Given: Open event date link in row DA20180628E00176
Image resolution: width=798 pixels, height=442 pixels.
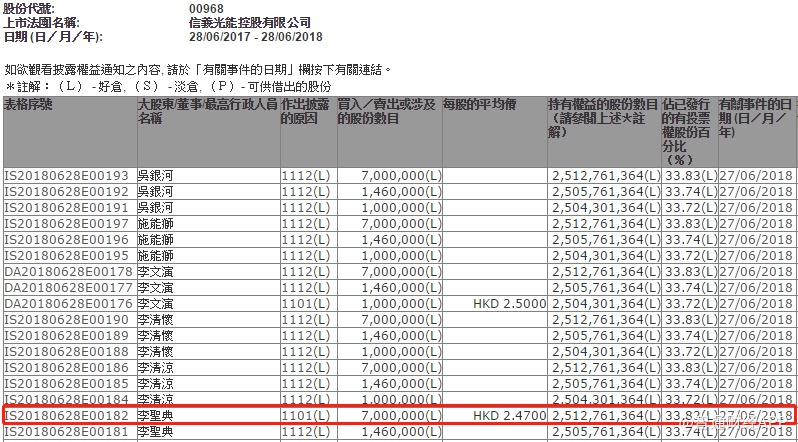Looking at the screenshot, I should click(756, 303).
